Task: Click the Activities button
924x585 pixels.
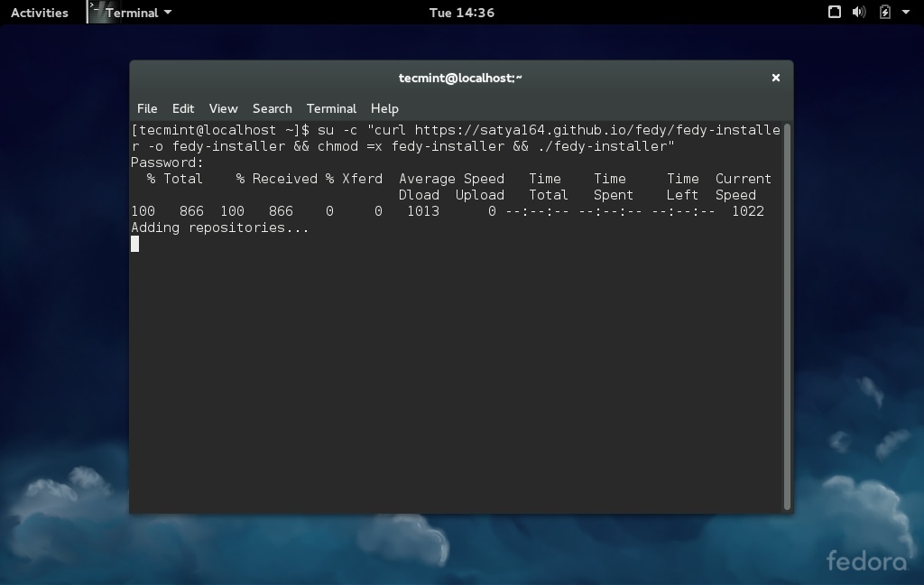Action: tap(39, 13)
